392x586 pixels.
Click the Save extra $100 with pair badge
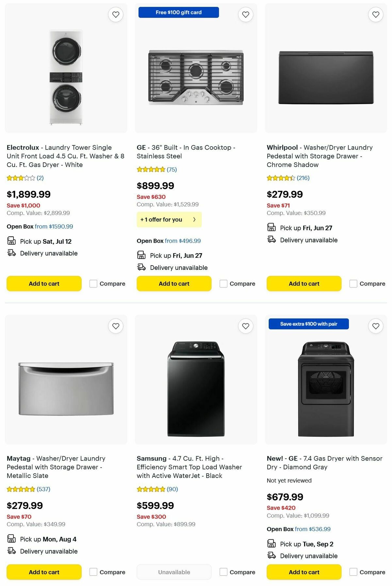(308, 324)
